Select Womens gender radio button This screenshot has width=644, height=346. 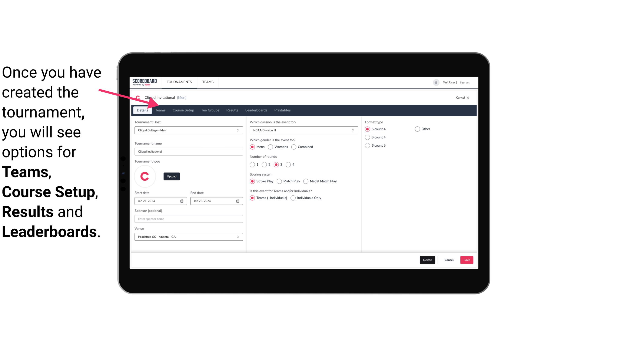(x=270, y=147)
